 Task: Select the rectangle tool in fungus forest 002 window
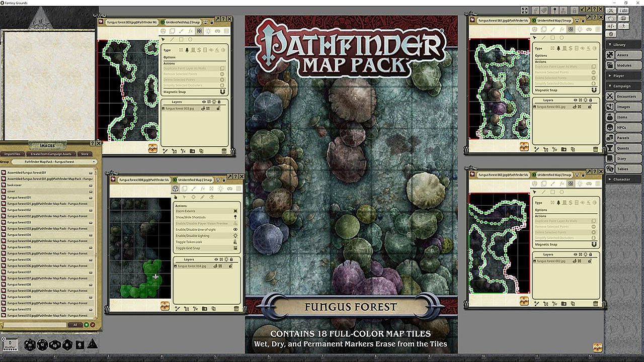click(x=552, y=192)
